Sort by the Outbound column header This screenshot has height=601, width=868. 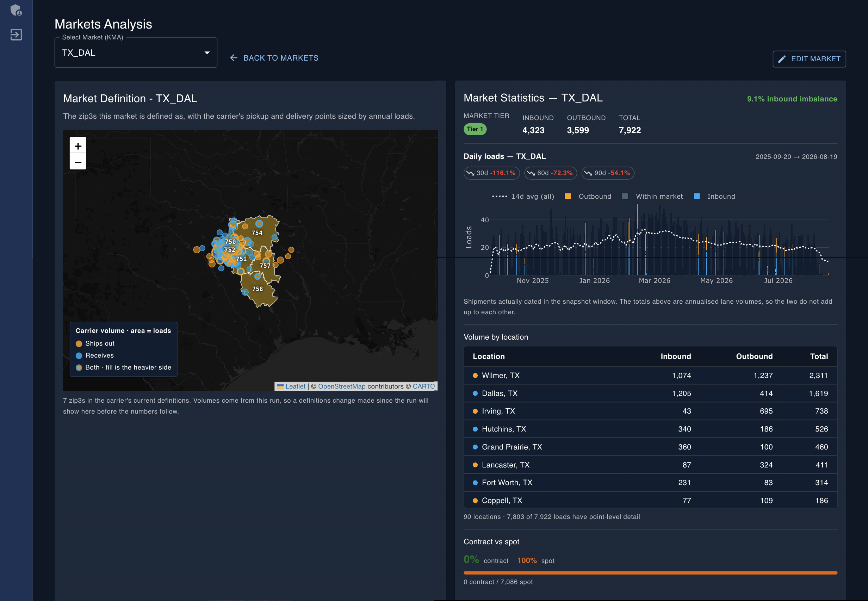pos(754,357)
